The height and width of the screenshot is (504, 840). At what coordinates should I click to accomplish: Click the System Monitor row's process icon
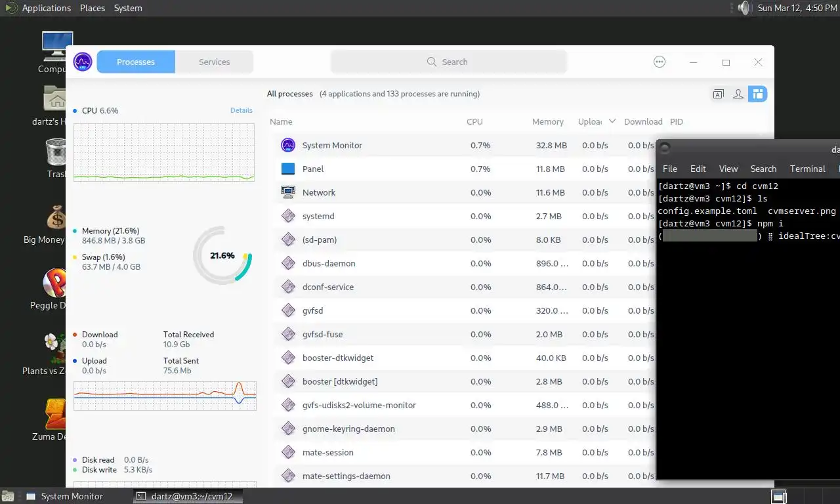point(288,145)
